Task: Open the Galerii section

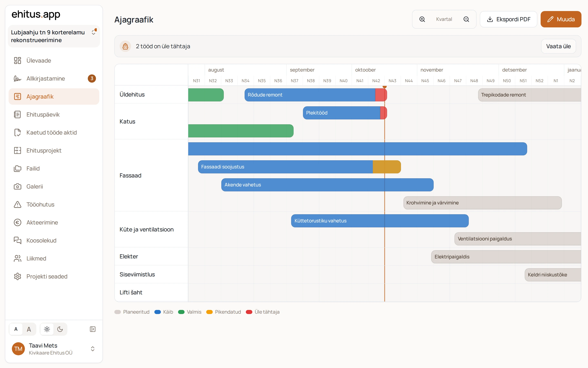Action: 54,186
